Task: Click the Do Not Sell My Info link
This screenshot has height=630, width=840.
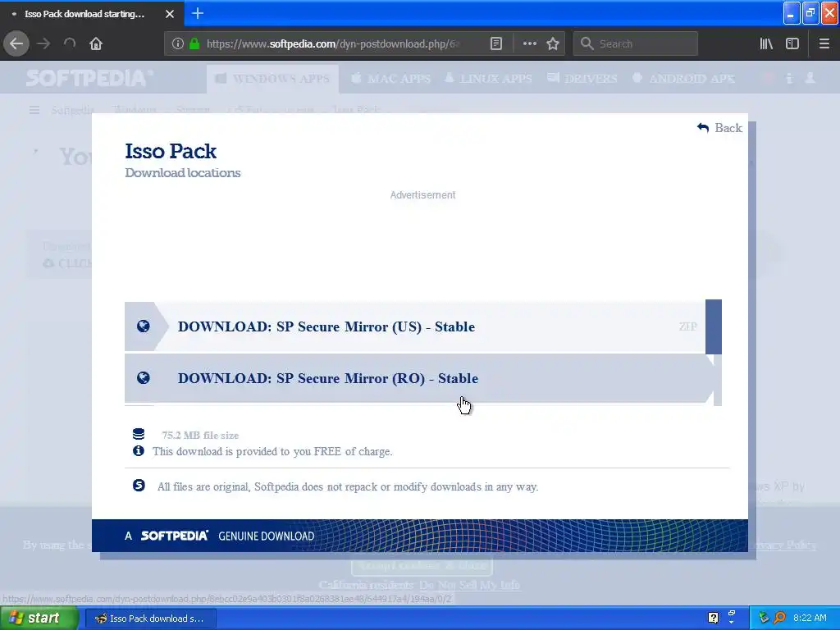Action: point(469,585)
